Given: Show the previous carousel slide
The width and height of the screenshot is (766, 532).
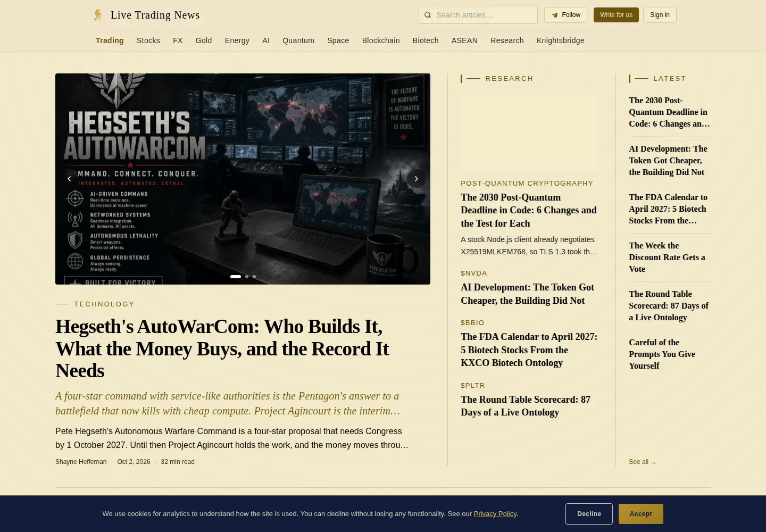Looking at the screenshot, I should pyautogui.click(x=69, y=179).
